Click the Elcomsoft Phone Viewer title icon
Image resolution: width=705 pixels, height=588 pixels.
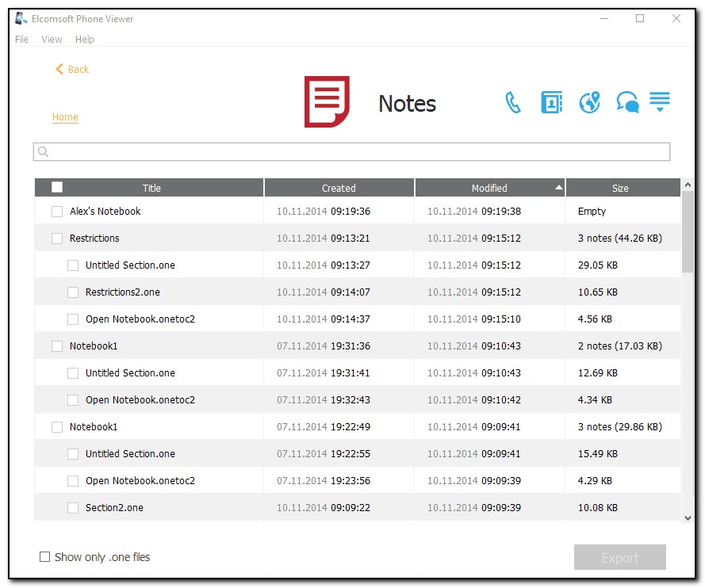click(21, 19)
